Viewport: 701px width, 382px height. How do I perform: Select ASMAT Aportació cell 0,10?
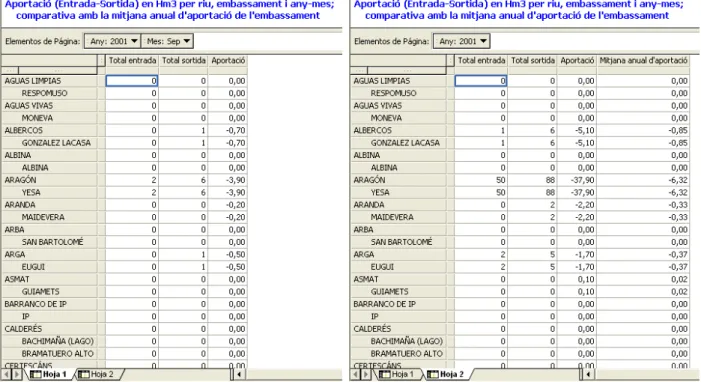(577, 280)
